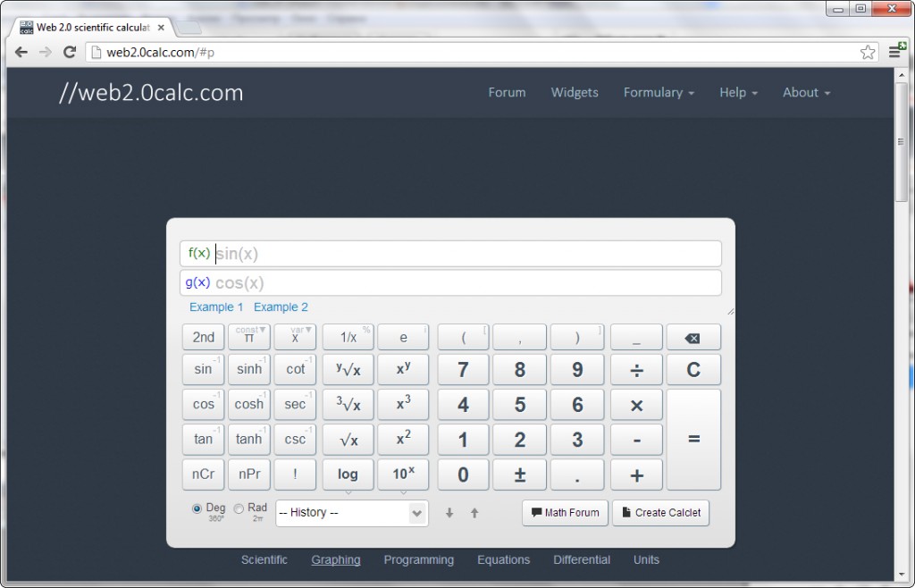Viewport: 915px width, 588px height.
Task: Click the history up arrow icon
Action: 474,513
